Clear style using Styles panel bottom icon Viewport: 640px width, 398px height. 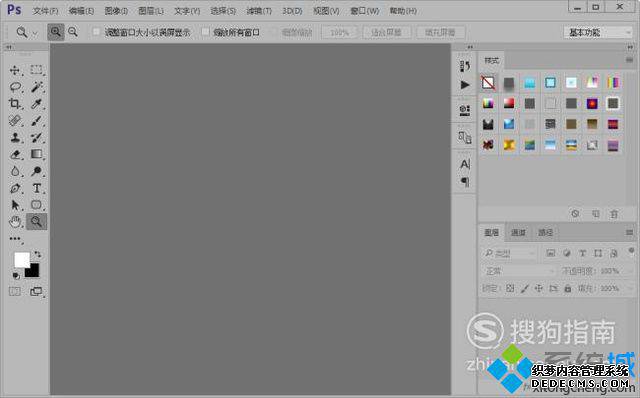[575, 213]
